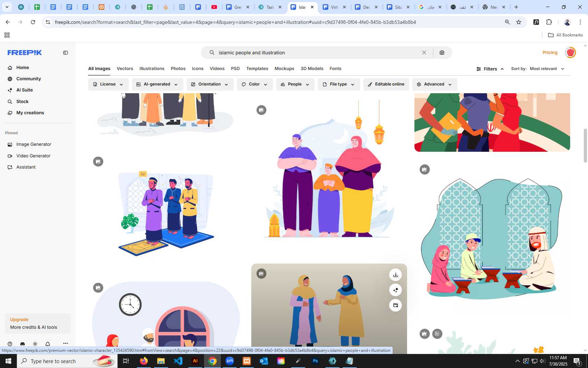588x368 pixels.
Task: Open AI Suite in the sidebar
Action: [24, 90]
